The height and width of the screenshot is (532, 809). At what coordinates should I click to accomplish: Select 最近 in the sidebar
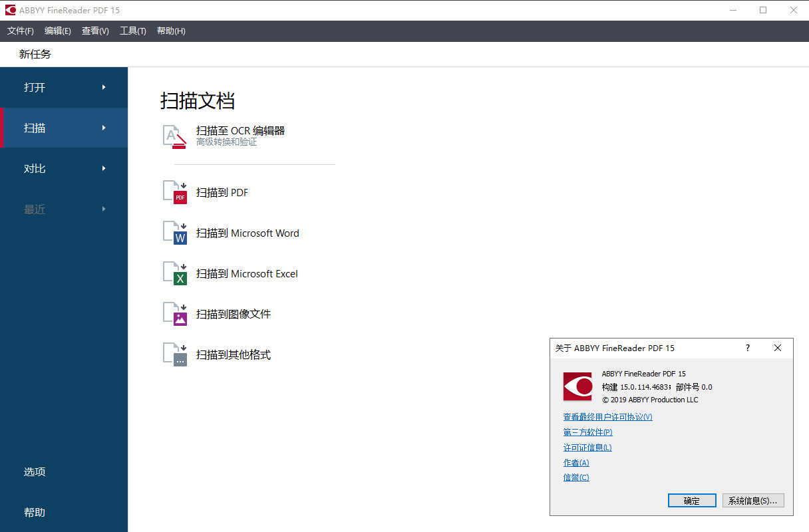pyautogui.click(x=64, y=209)
